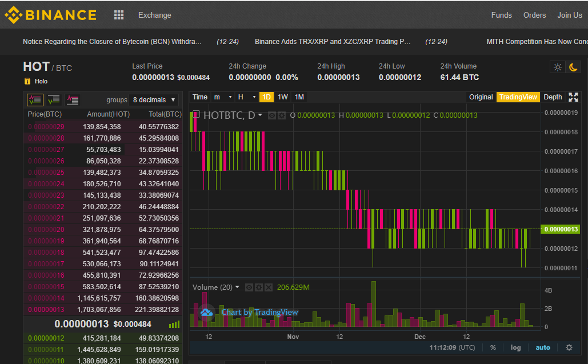
Task: Expand HOTBTC, D series dropdown arrow
Action: click(x=260, y=115)
